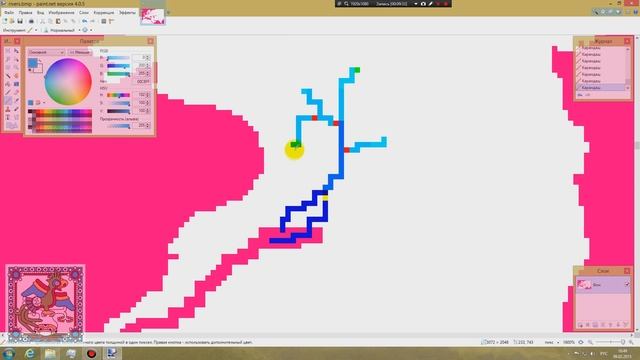Select the Eraser tool
Image resolution: width=640 pixels, height=360 pixels.
(x=16, y=92)
